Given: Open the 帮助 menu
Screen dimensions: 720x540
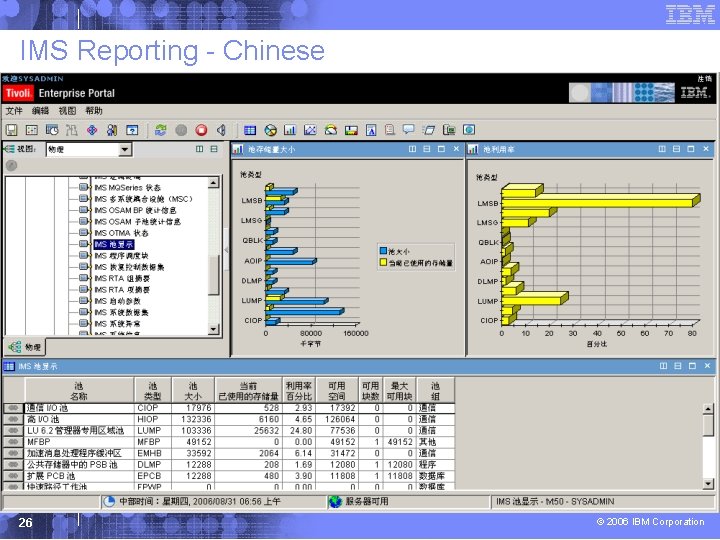Looking at the screenshot, I should (x=94, y=111).
